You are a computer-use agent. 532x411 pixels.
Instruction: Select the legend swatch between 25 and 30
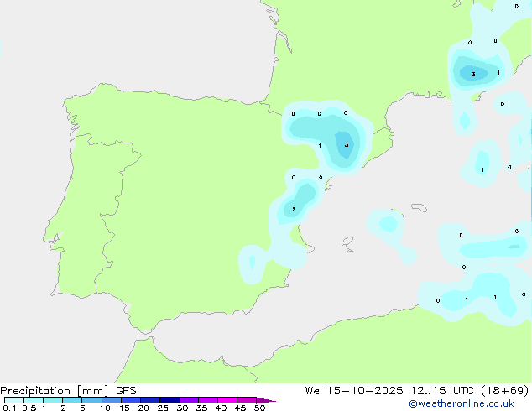(170, 400)
